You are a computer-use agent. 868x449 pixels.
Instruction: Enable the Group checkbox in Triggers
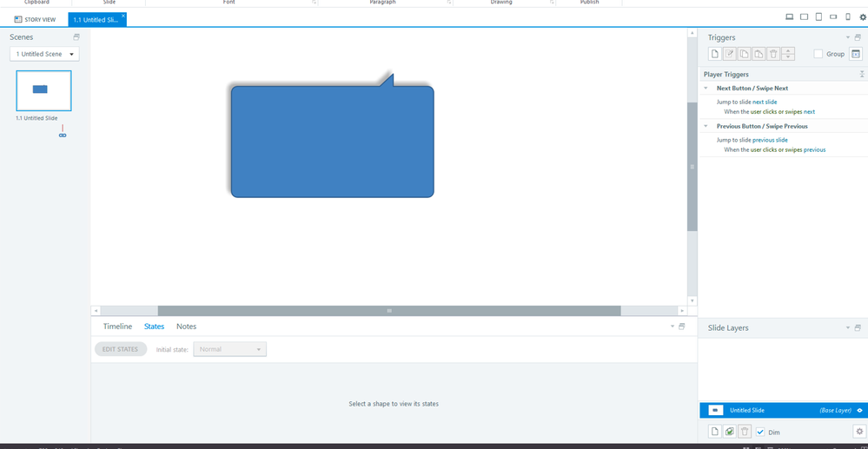tap(818, 54)
